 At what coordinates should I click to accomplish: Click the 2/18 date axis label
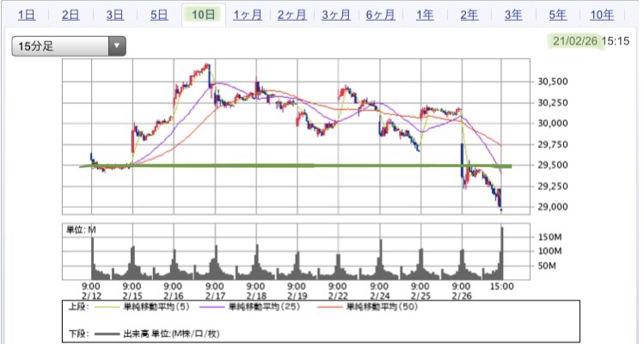(256, 296)
